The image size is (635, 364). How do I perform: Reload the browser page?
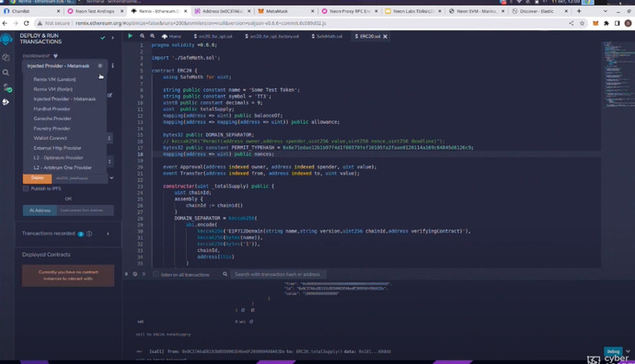(27, 24)
